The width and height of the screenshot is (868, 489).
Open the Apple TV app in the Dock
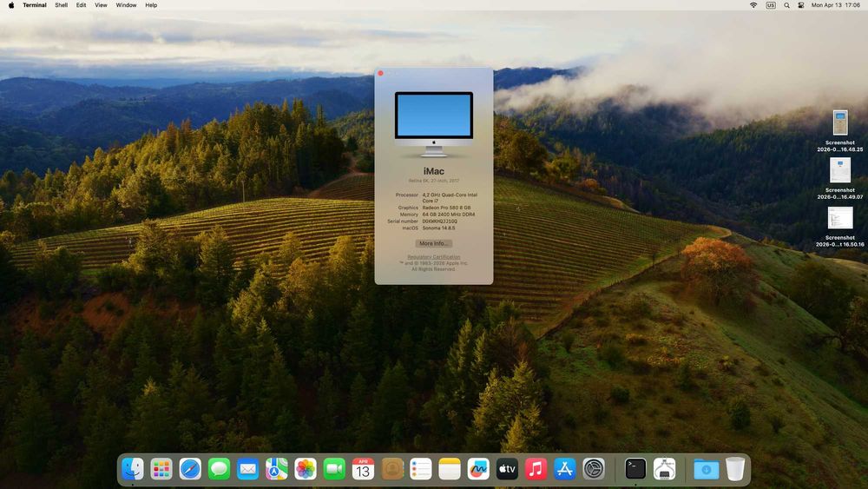507,470
